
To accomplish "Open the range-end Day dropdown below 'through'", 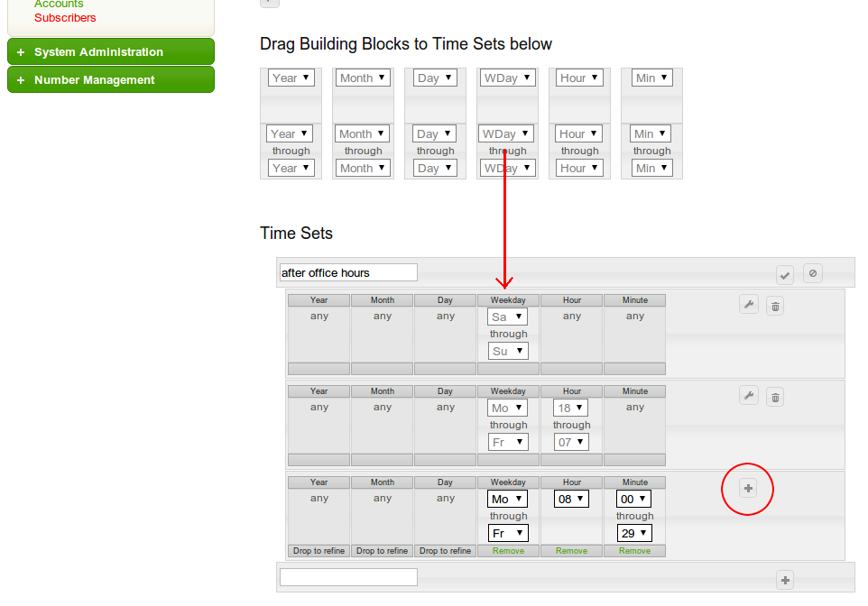I will [x=435, y=169].
